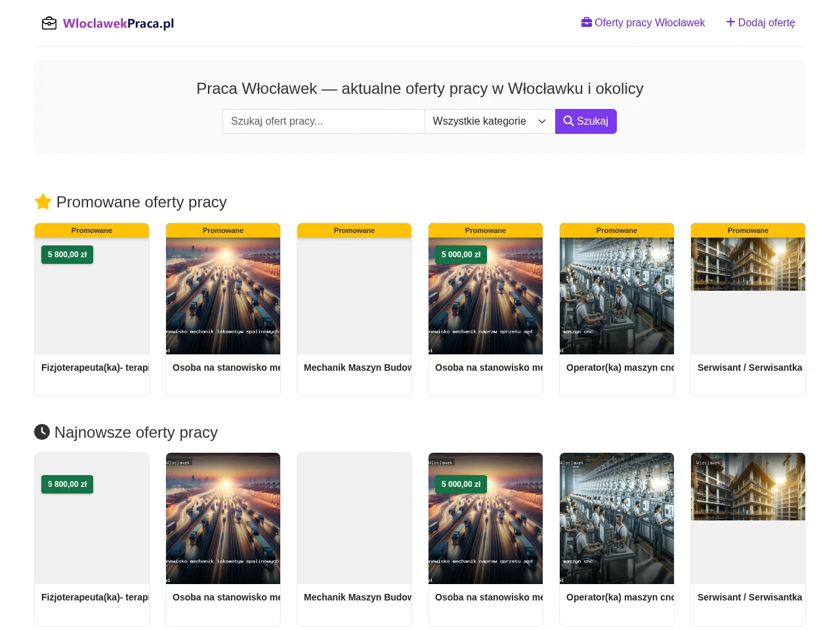Screen dimensions: 840x630
Task: Open the Oferty pracy Włocławek link
Action: point(643,22)
